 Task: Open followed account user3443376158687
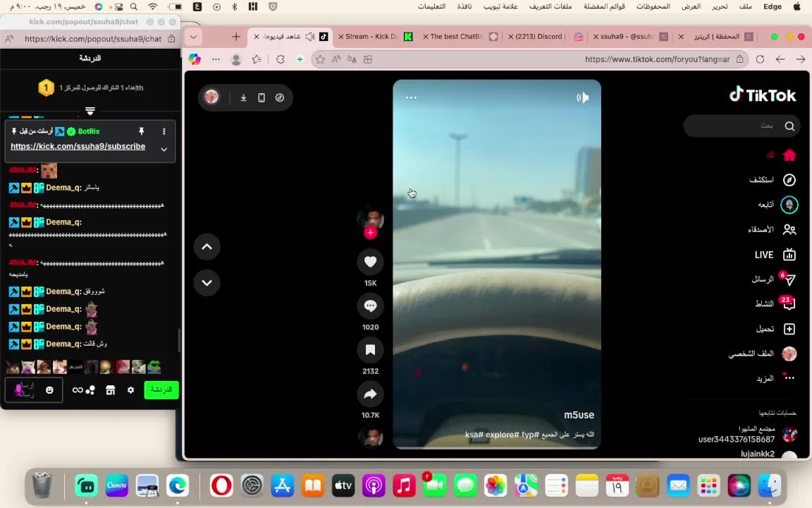[747, 435]
